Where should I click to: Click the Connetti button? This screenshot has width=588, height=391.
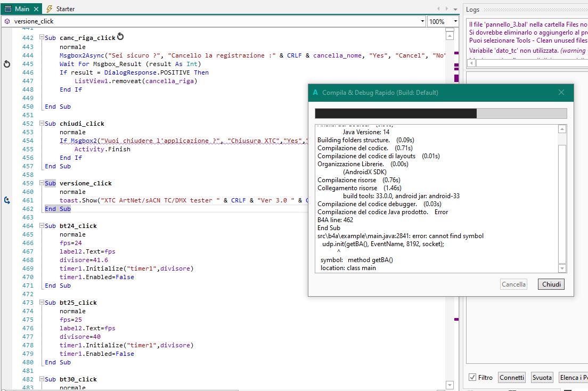click(x=511, y=378)
